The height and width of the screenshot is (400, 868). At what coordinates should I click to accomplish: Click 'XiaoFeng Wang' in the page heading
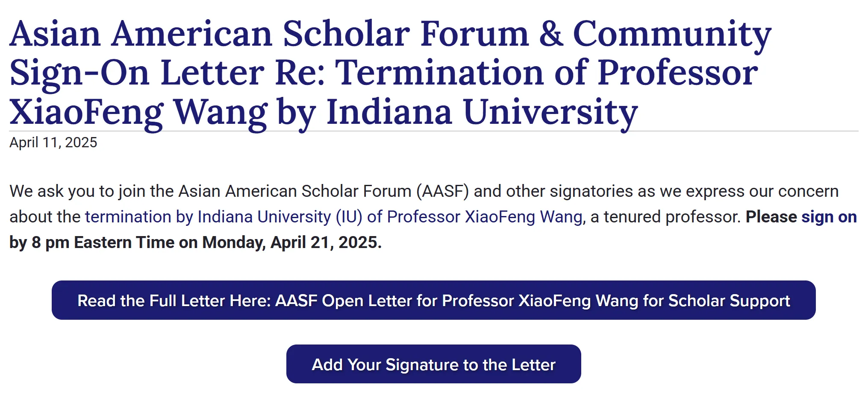click(139, 112)
